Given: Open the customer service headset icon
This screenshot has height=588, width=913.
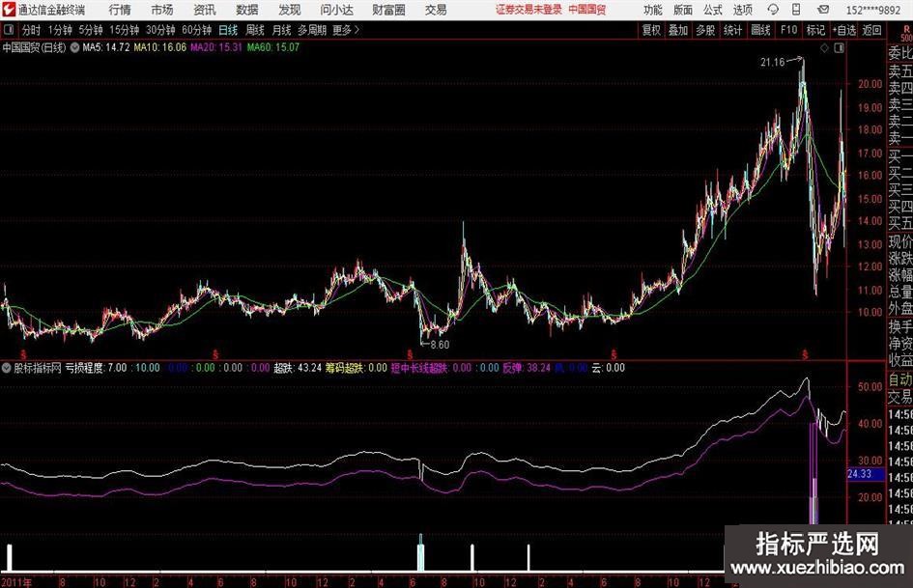Looking at the screenshot, I should pos(773,10).
